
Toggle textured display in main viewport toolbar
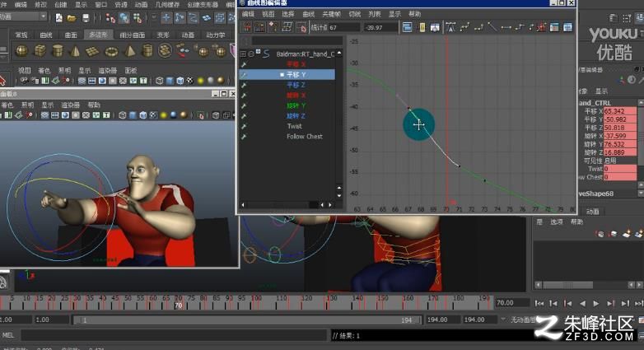tap(189, 81)
